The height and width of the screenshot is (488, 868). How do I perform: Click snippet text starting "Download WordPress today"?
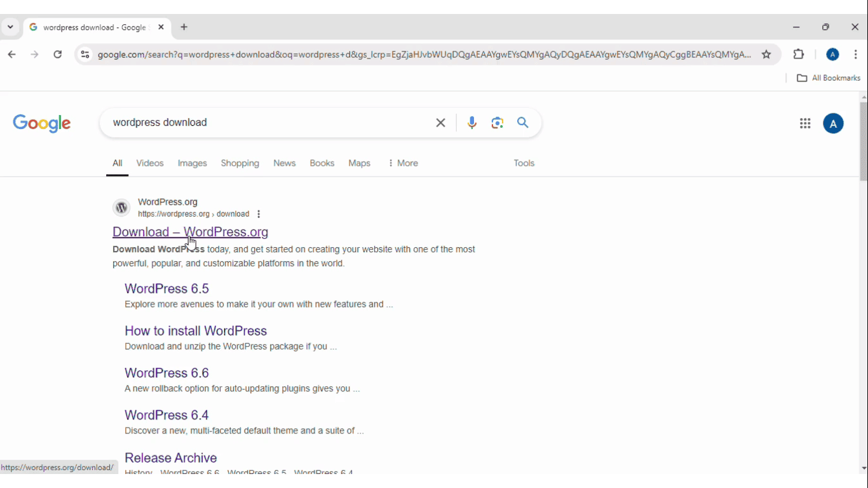pos(294,256)
